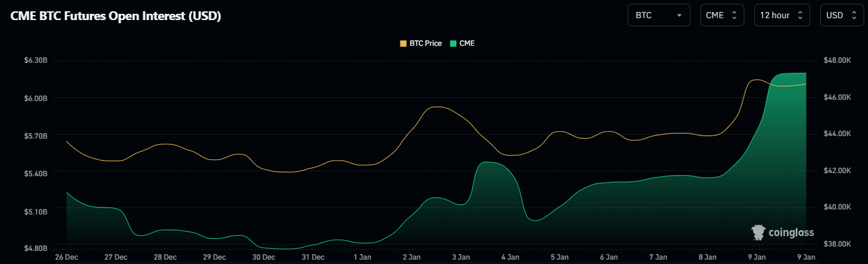Click the 27 Dec date label
The image size is (868, 264).
(x=116, y=257)
